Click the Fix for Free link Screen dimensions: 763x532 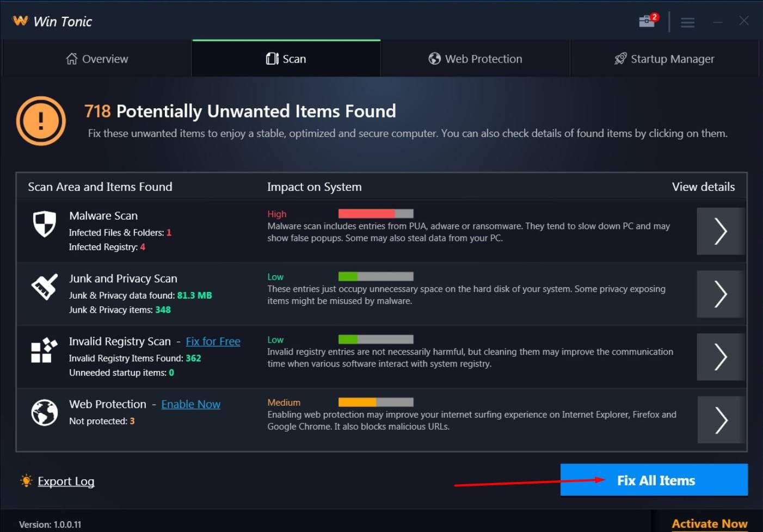point(213,342)
